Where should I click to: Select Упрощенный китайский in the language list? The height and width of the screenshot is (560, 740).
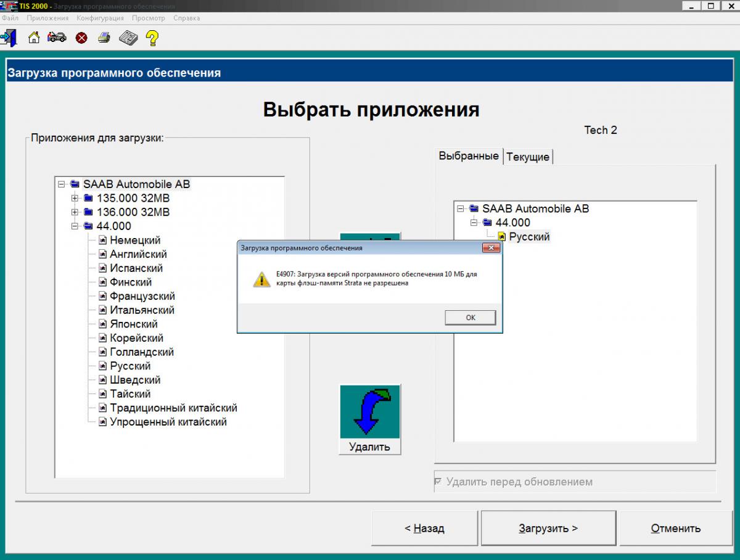pyautogui.click(x=168, y=422)
